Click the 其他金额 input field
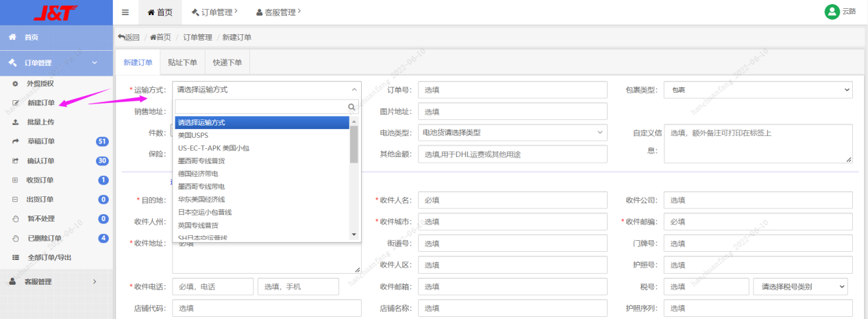 point(512,154)
